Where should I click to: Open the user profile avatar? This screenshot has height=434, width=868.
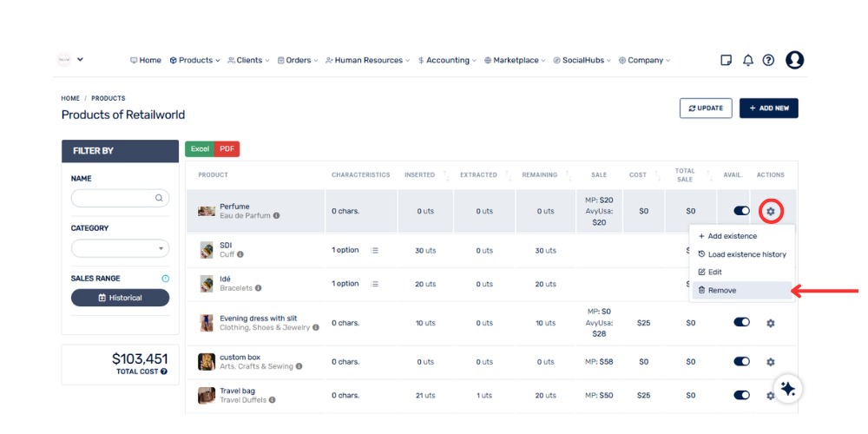click(794, 60)
